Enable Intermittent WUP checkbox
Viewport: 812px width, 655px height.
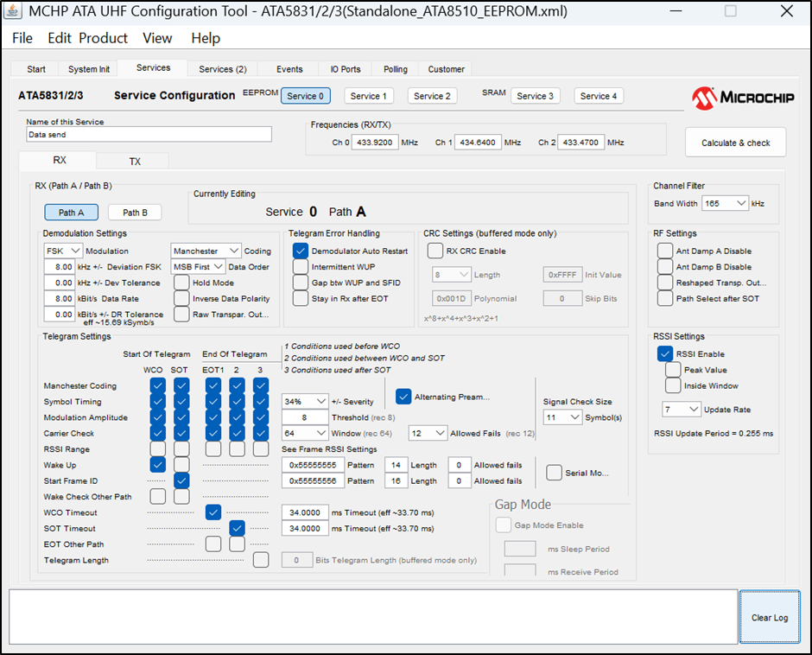pyautogui.click(x=301, y=266)
